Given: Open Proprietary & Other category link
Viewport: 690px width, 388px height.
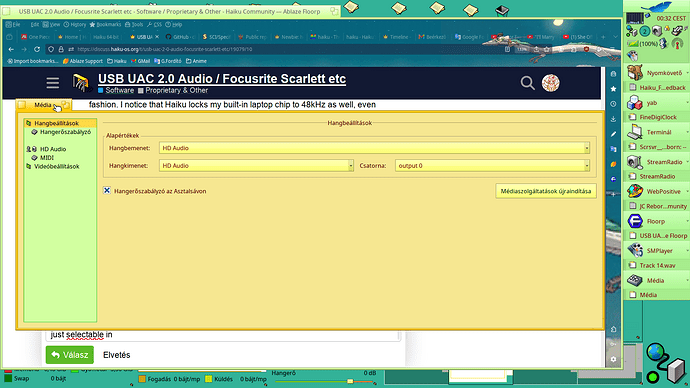Looking at the screenshot, I should pos(173,90).
